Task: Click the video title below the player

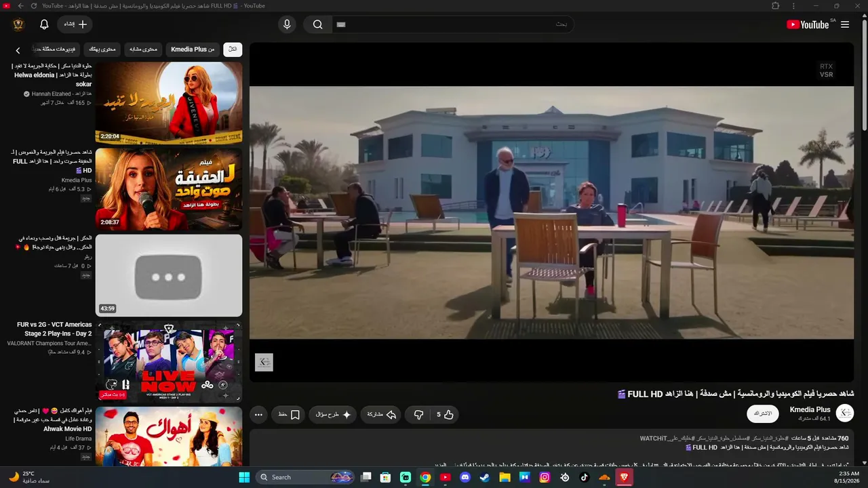Action: click(735, 394)
